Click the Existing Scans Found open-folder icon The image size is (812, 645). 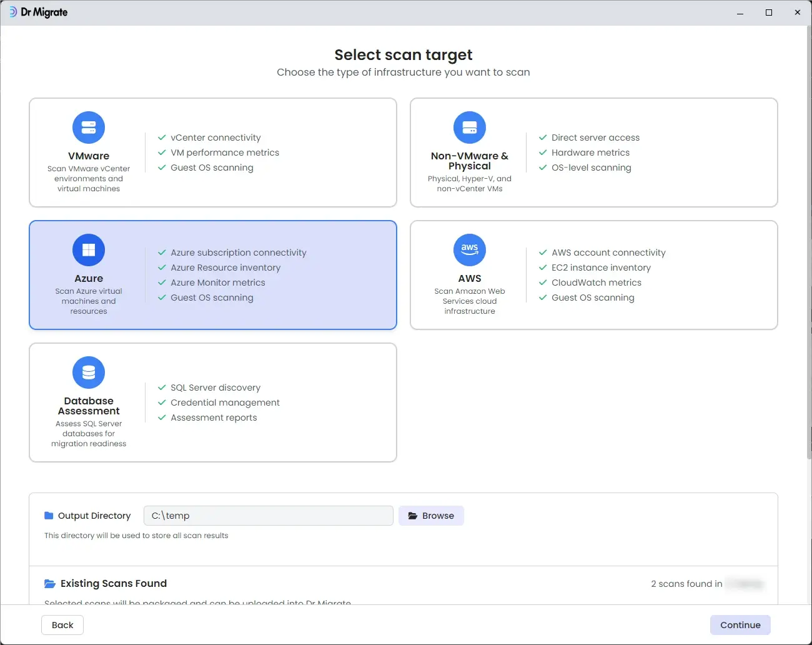50,584
